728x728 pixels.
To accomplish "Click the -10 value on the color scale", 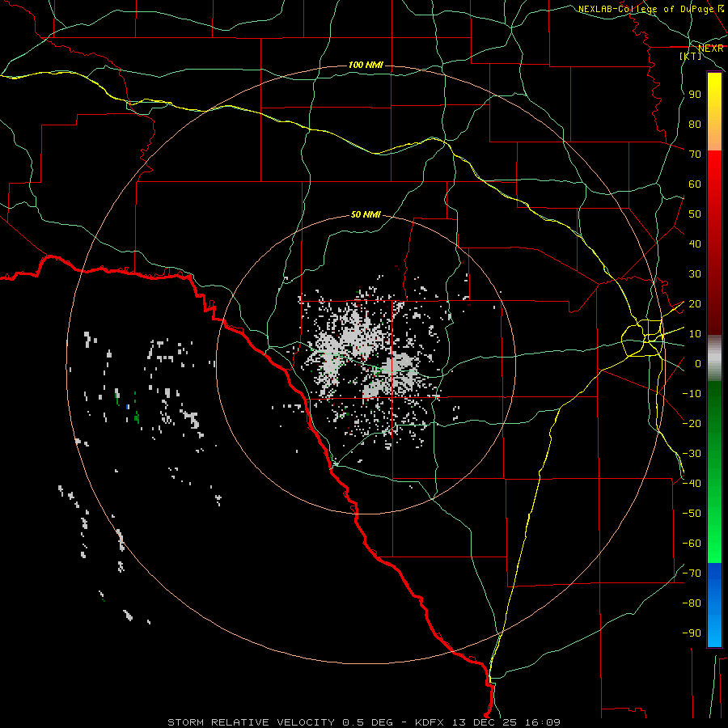I will tap(692, 394).
